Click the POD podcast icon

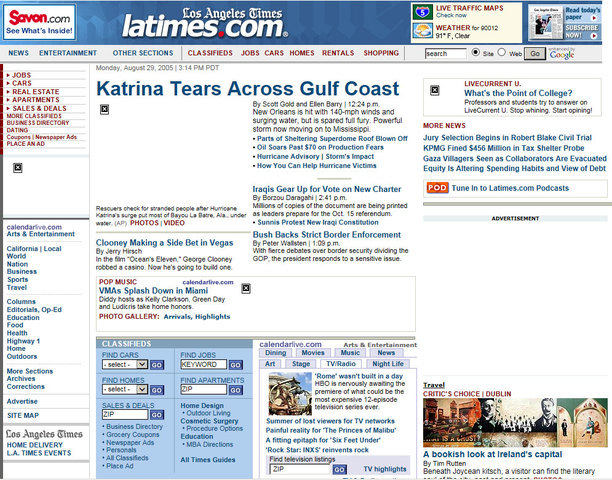[x=437, y=188]
